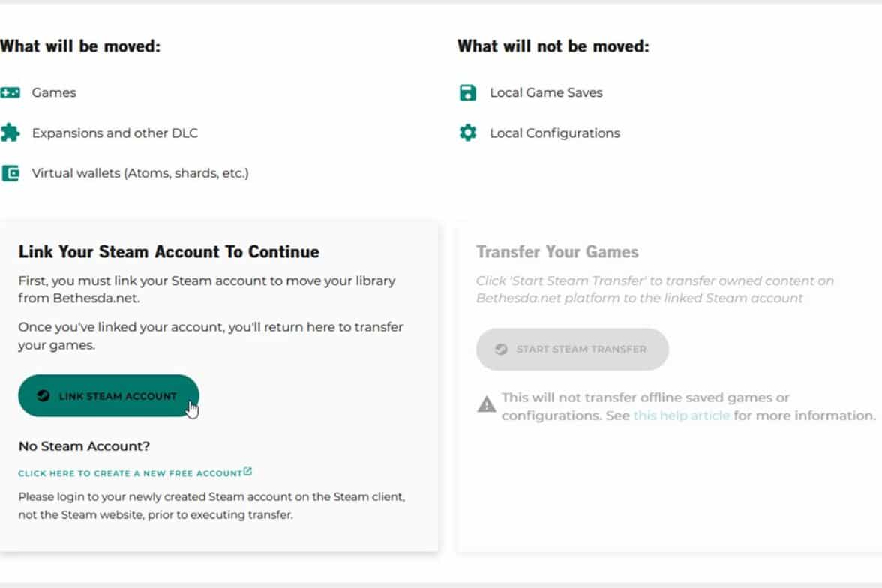The width and height of the screenshot is (882, 588).
Task: Click the warning triangle icon near transfer notice
Action: (487, 405)
